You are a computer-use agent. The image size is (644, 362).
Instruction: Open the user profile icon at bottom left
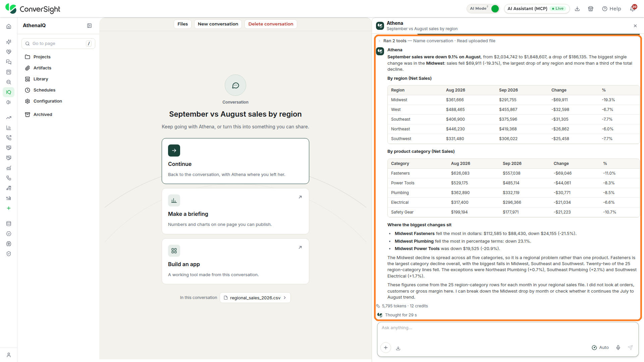(x=9, y=355)
